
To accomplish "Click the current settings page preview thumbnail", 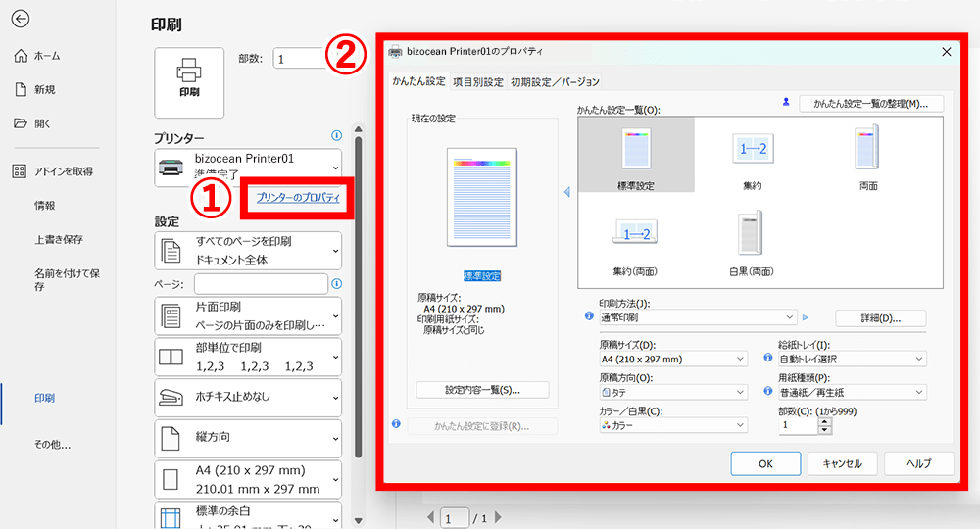I will click(x=482, y=197).
